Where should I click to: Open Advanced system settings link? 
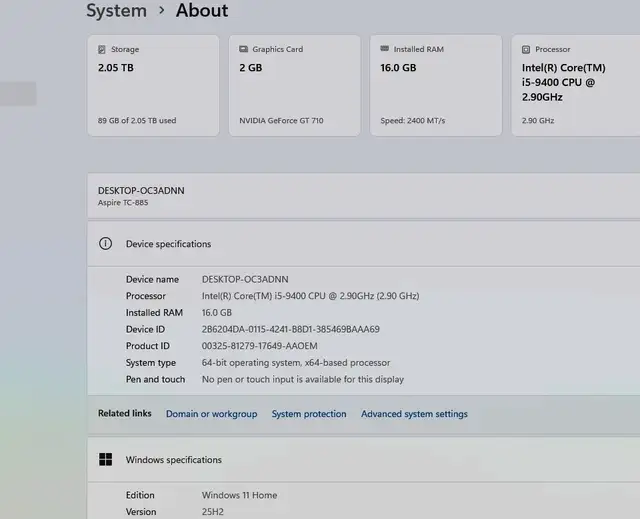(414, 414)
